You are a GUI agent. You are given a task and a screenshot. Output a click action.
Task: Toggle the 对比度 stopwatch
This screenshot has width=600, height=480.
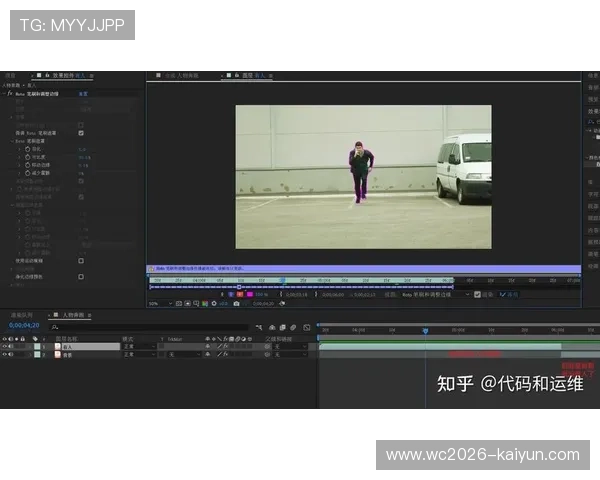pyautogui.click(x=28, y=157)
